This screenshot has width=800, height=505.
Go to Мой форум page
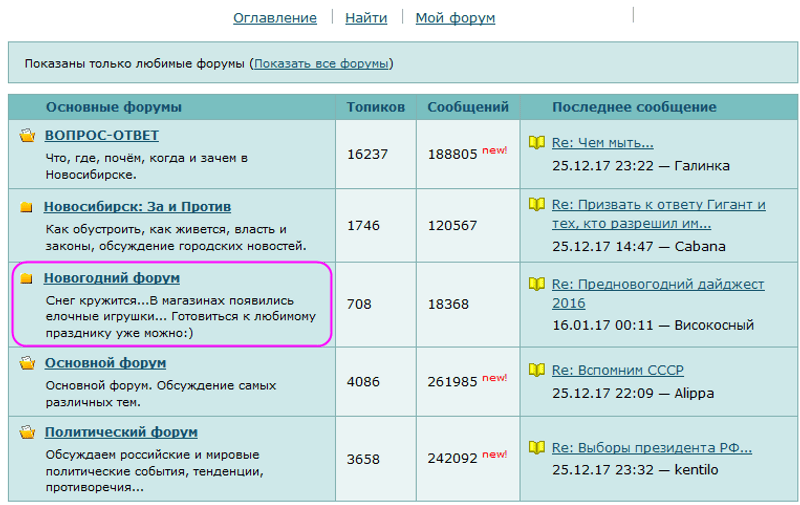coord(455,18)
